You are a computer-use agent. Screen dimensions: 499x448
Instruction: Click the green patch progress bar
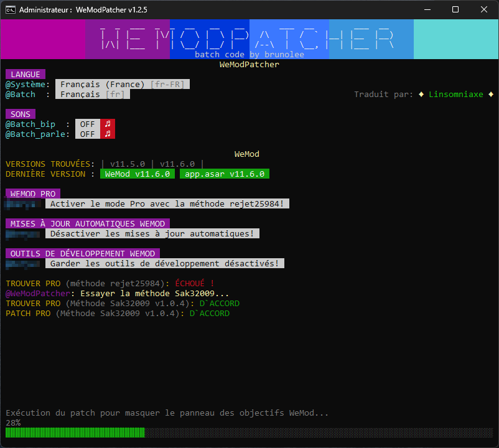pyautogui.click(x=75, y=432)
